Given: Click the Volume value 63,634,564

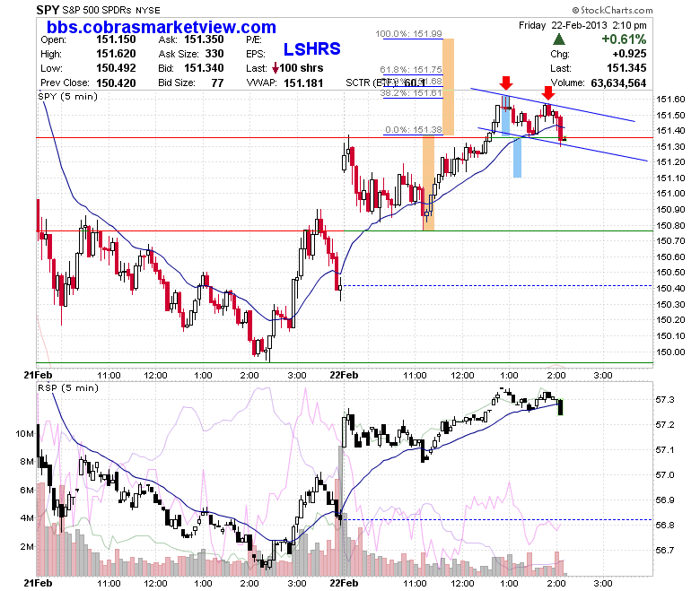Looking at the screenshot, I should pos(618,83).
